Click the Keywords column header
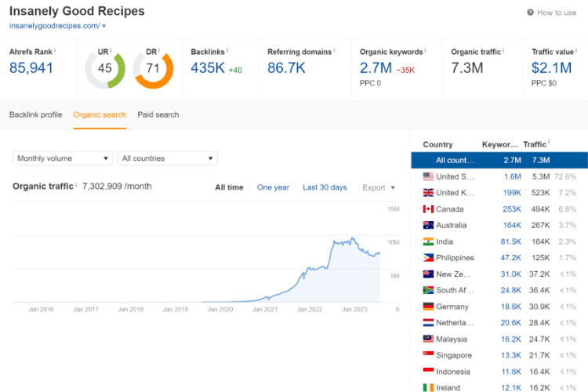This screenshot has width=588, height=392. tap(500, 144)
